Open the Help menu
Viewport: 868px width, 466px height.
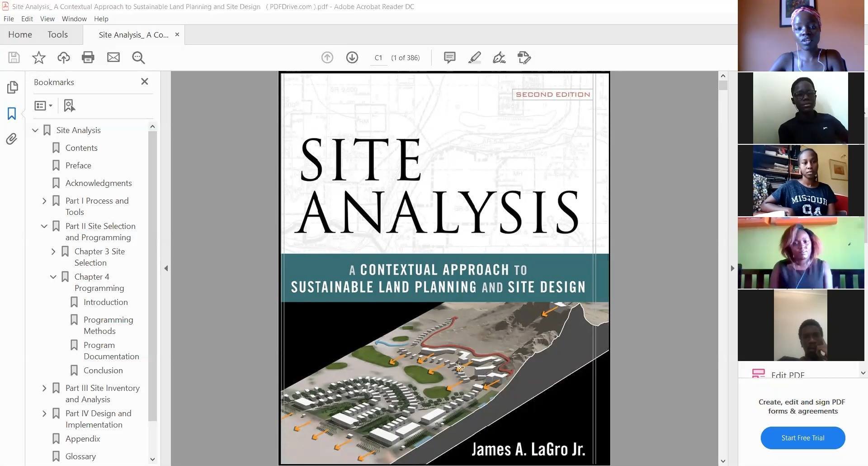click(101, 19)
